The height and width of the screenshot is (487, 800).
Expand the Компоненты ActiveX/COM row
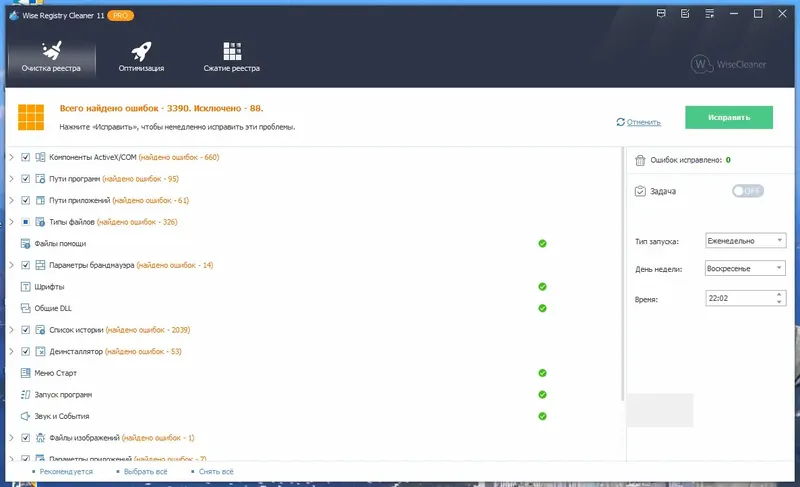tap(11, 157)
